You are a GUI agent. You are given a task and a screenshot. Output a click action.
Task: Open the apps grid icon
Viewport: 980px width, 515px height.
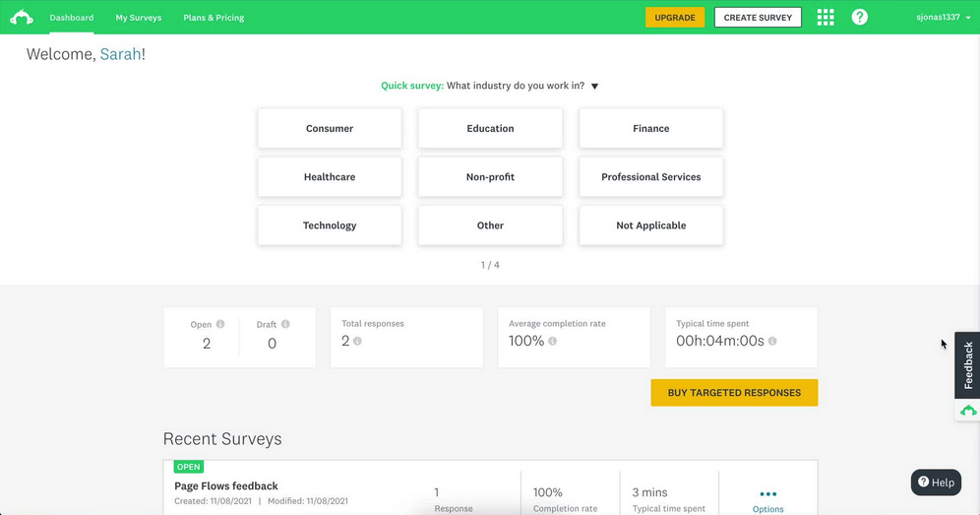[x=826, y=18]
